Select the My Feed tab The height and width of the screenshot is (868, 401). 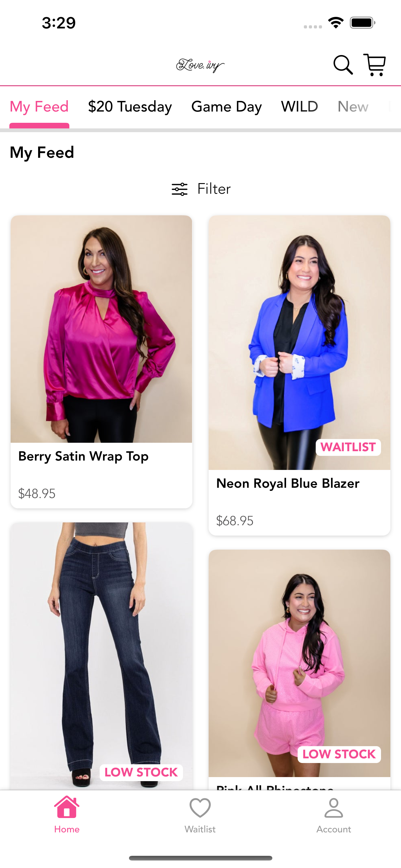point(39,107)
